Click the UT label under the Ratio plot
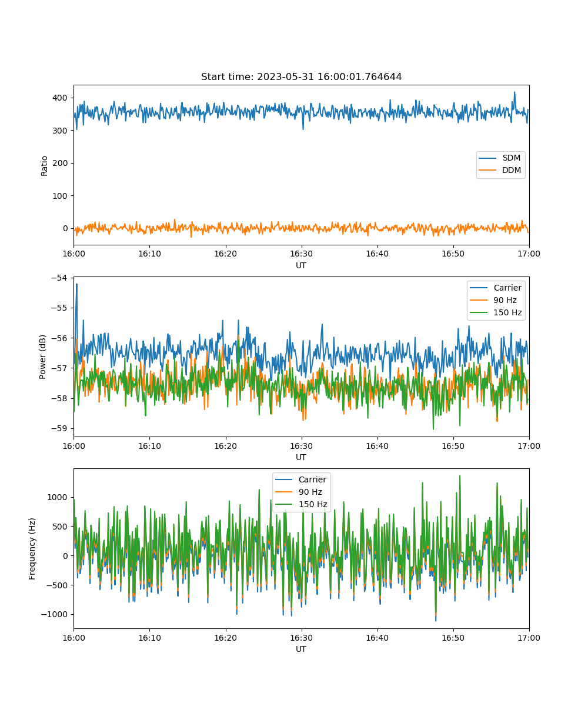588x706 pixels. point(301,265)
